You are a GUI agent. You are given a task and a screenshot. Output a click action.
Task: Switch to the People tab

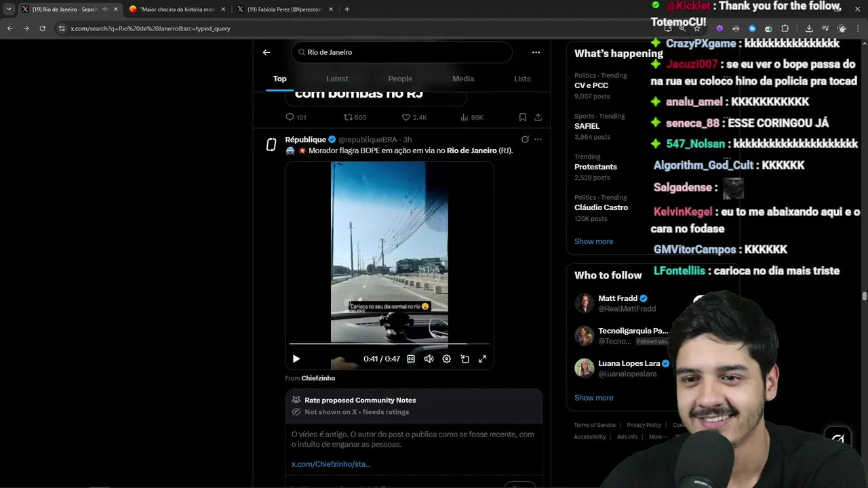tap(400, 79)
